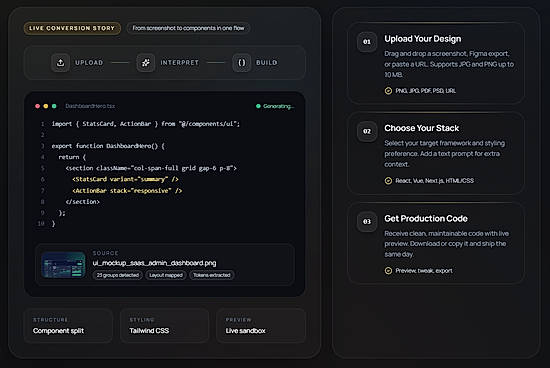Select the 02 step number badge
Image resolution: width=550 pixels, height=368 pixels.
[x=367, y=132]
